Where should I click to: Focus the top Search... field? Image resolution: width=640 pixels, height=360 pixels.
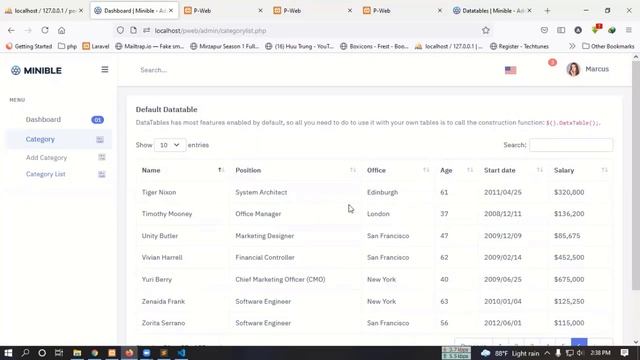pos(154,70)
